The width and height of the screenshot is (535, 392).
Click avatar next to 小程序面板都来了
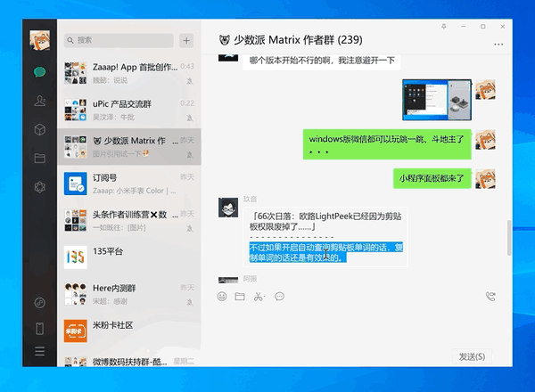pos(485,178)
